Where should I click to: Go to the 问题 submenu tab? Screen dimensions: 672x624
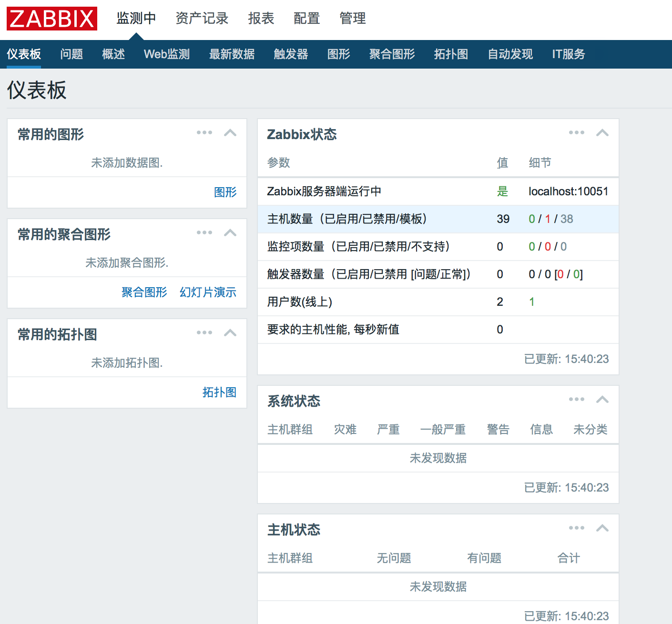(71, 54)
